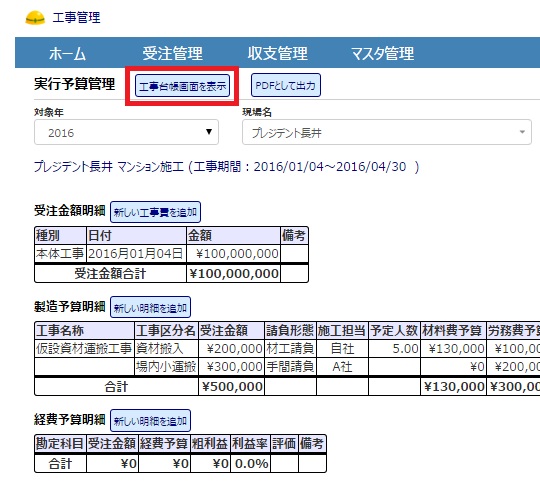This screenshot has height=485, width=540.
Task: Click the ¥300,000 受注金額 cell
Action: pos(231,367)
